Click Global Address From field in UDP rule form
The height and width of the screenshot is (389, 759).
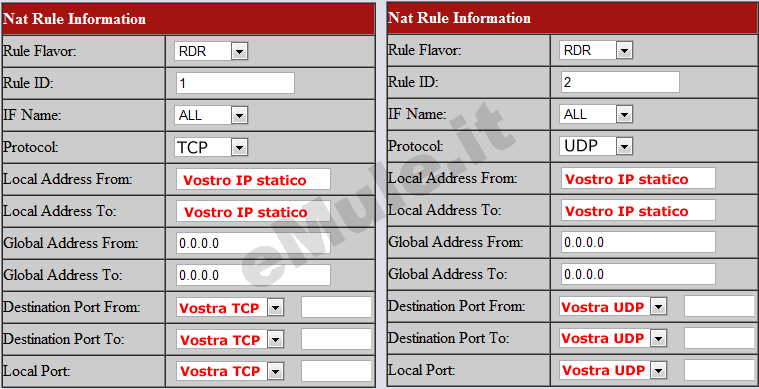coord(638,242)
